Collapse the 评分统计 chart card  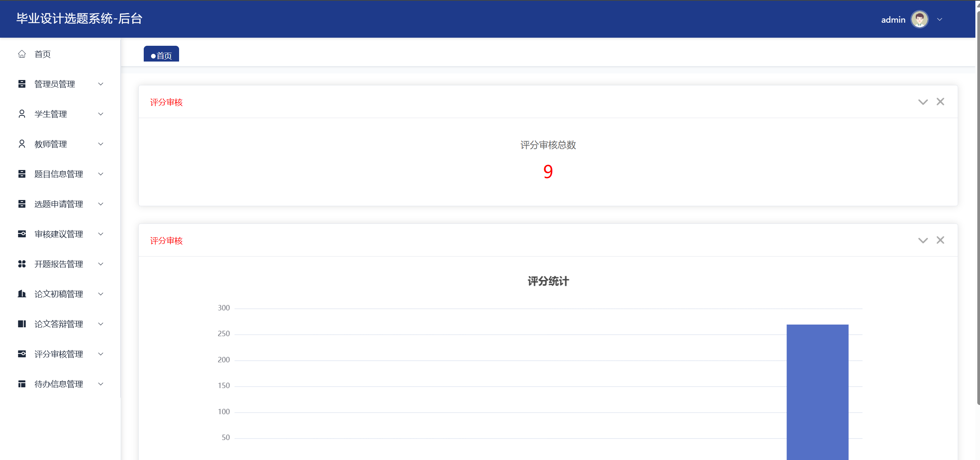(923, 240)
